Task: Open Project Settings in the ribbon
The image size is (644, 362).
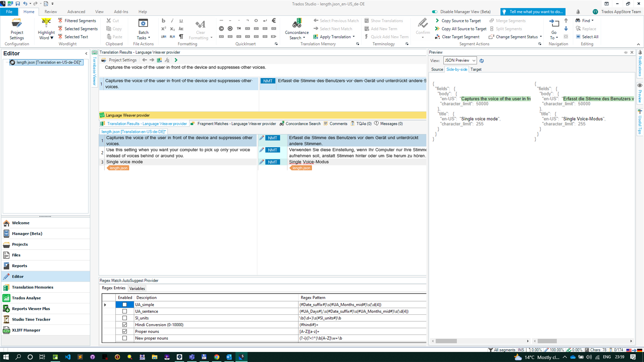Action: click(x=16, y=29)
